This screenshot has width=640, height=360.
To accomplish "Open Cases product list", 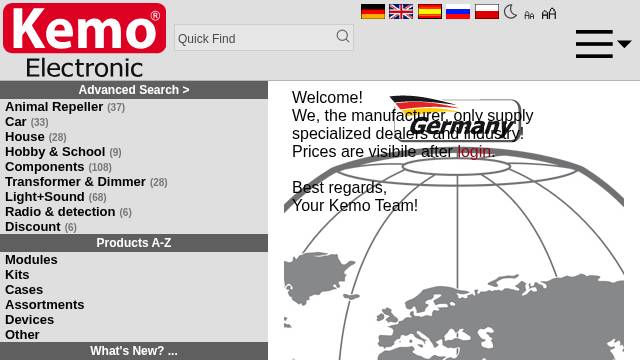I will tap(24, 290).
